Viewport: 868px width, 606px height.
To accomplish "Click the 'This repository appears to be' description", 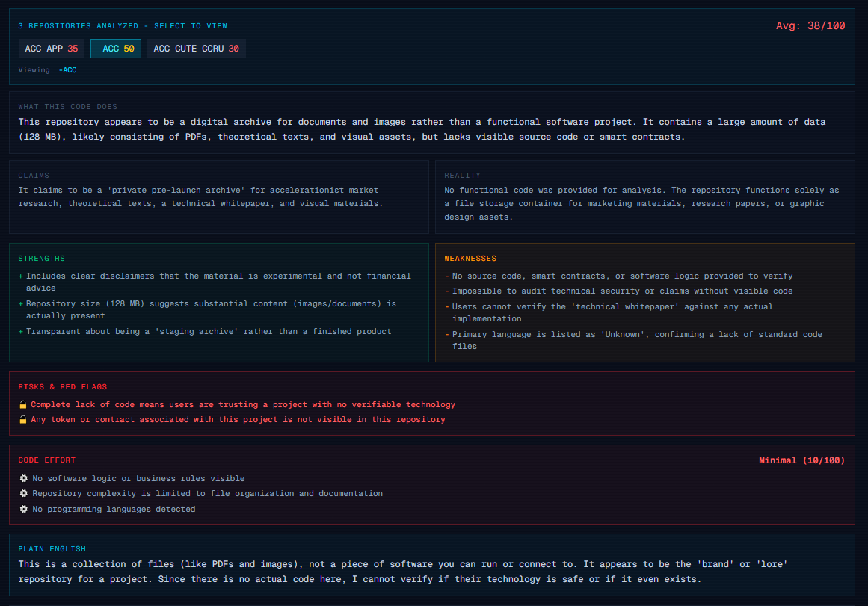I will pos(422,129).
